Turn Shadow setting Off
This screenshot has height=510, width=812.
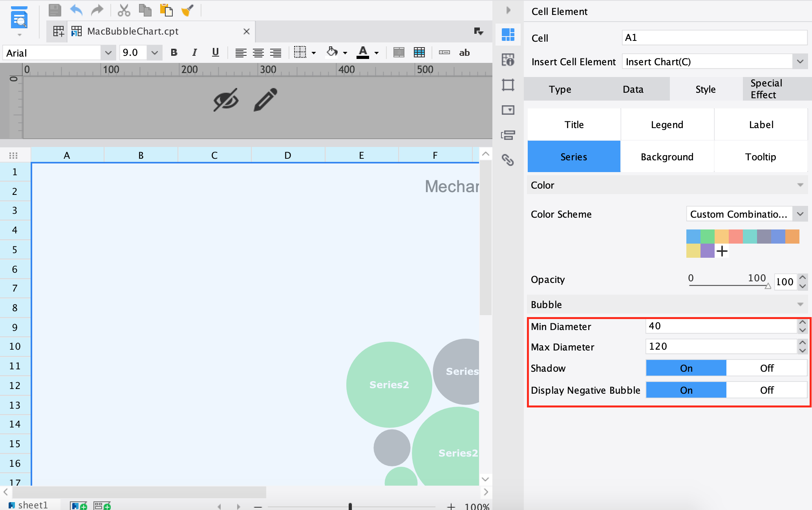pyautogui.click(x=766, y=368)
